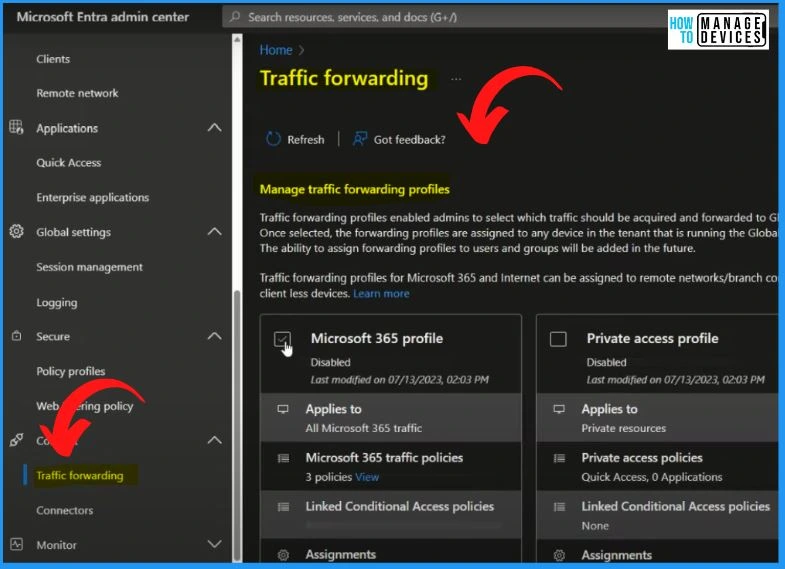Click the Global settings gear icon
This screenshot has height=569, width=785.
[x=16, y=231]
